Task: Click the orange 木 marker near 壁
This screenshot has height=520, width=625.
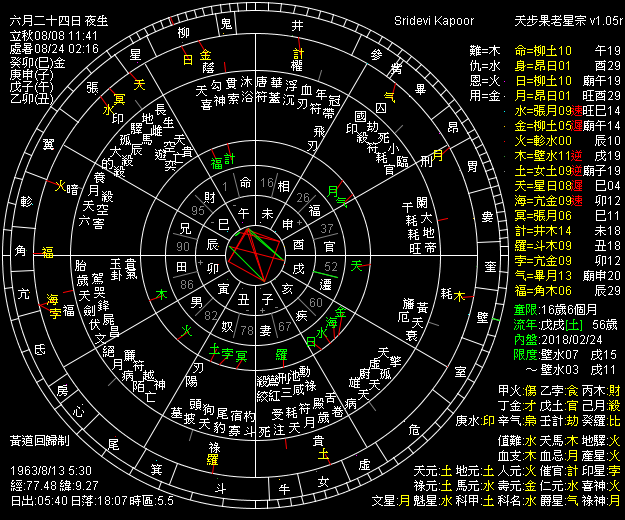Action: (x=461, y=296)
